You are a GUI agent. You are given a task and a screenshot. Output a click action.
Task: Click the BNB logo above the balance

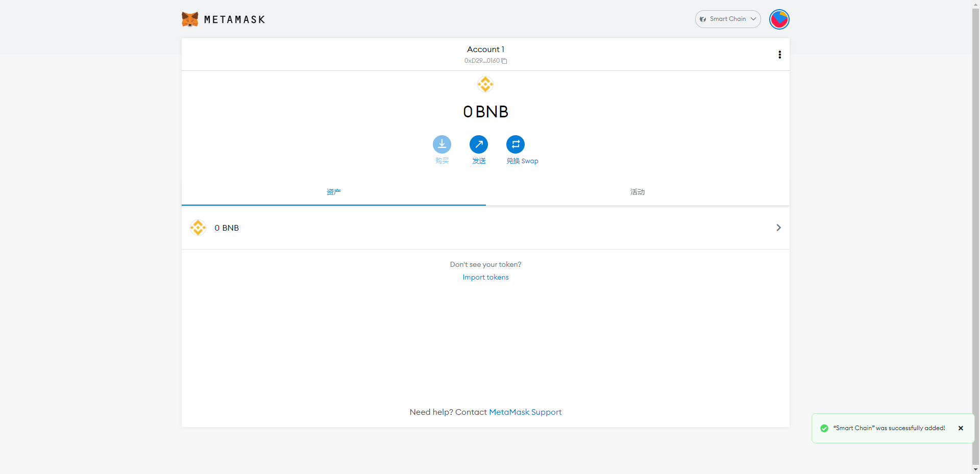(485, 84)
